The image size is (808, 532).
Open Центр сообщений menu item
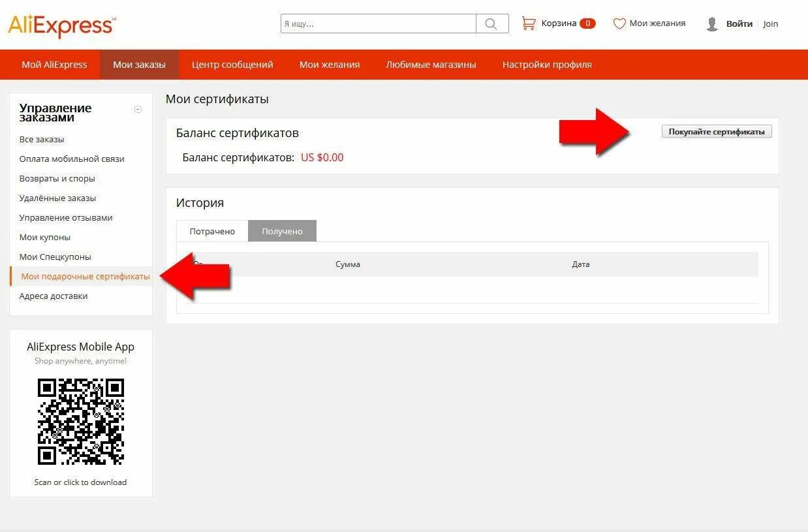[x=232, y=65]
